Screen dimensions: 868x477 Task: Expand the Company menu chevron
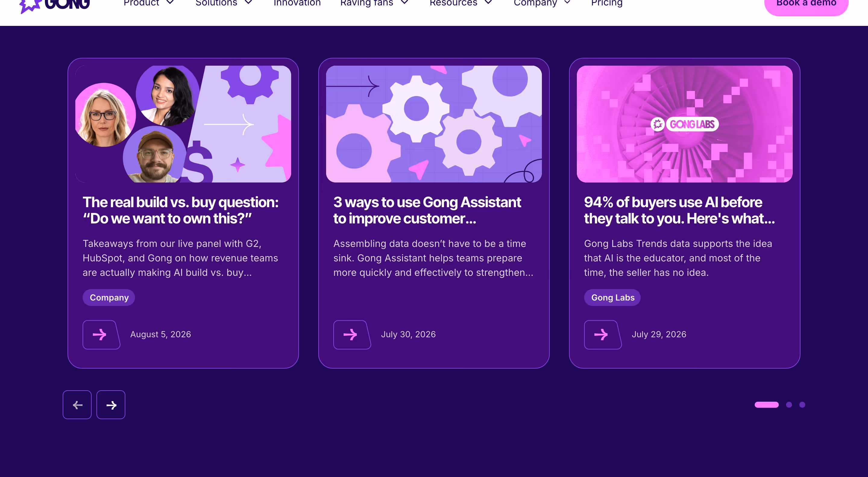coord(567,3)
